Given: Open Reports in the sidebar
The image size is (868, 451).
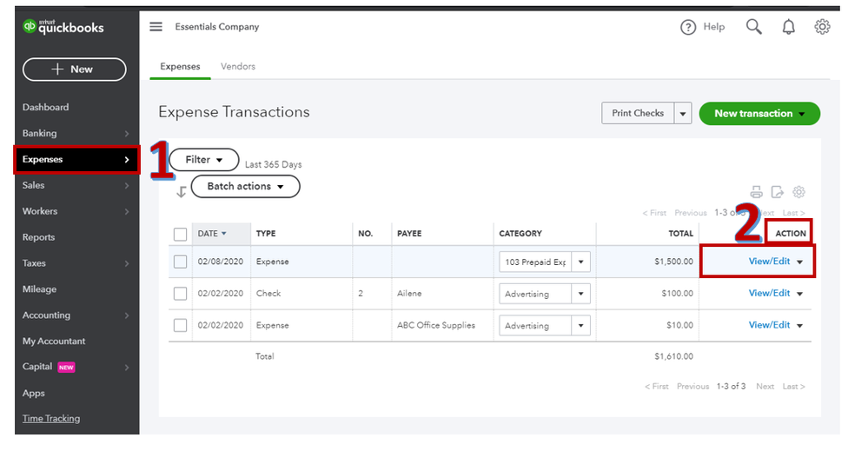Looking at the screenshot, I should pos(38,237).
